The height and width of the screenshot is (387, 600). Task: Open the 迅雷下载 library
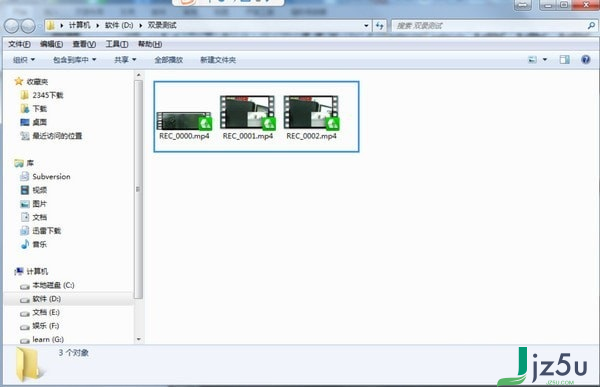(x=40, y=230)
